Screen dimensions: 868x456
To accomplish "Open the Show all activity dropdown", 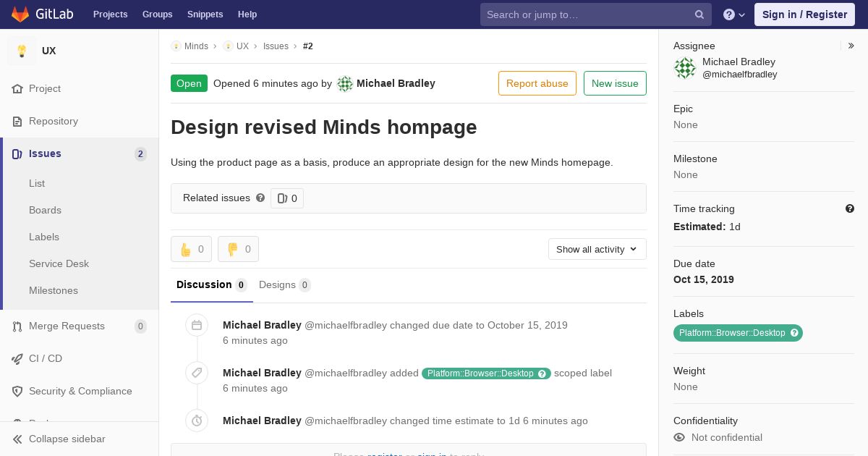I will [x=597, y=249].
